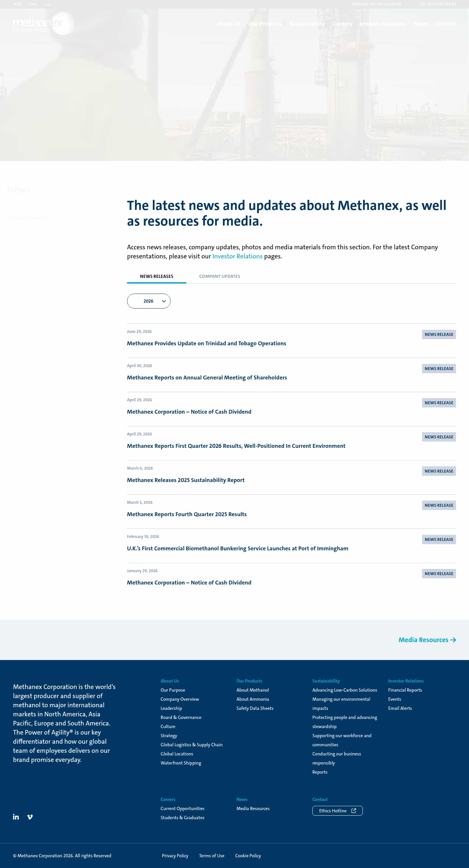The image size is (469, 868).
Task: Click the News Release tag for June 29
Action: coord(439,334)
